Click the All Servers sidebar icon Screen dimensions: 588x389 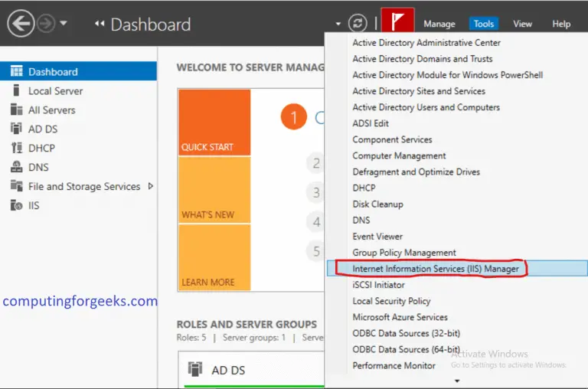pyautogui.click(x=16, y=110)
